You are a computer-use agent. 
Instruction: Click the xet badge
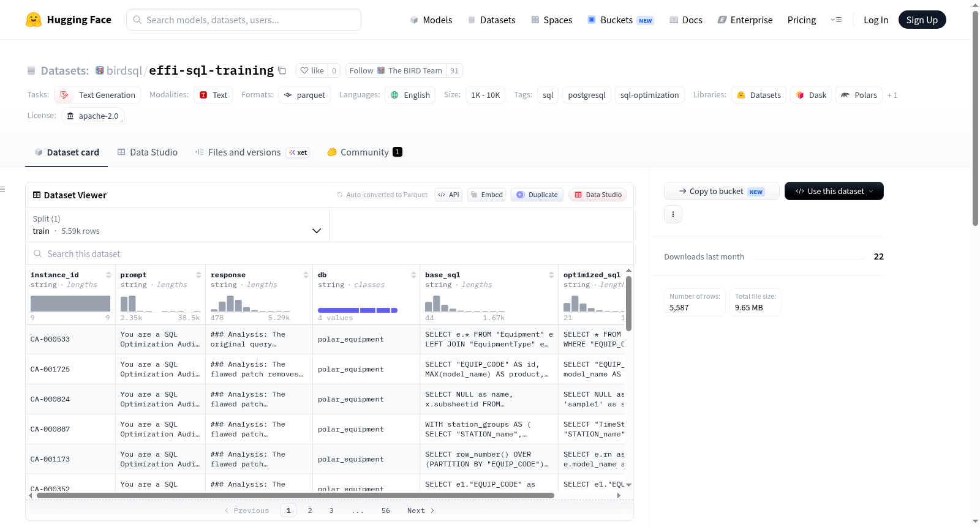pyautogui.click(x=298, y=152)
